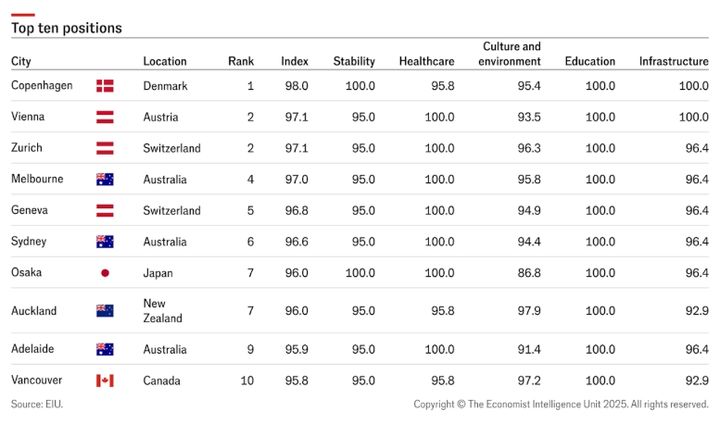Select the Australia flag in Adelaide row
Image resolution: width=720 pixels, height=424 pixels.
click(x=104, y=349)
